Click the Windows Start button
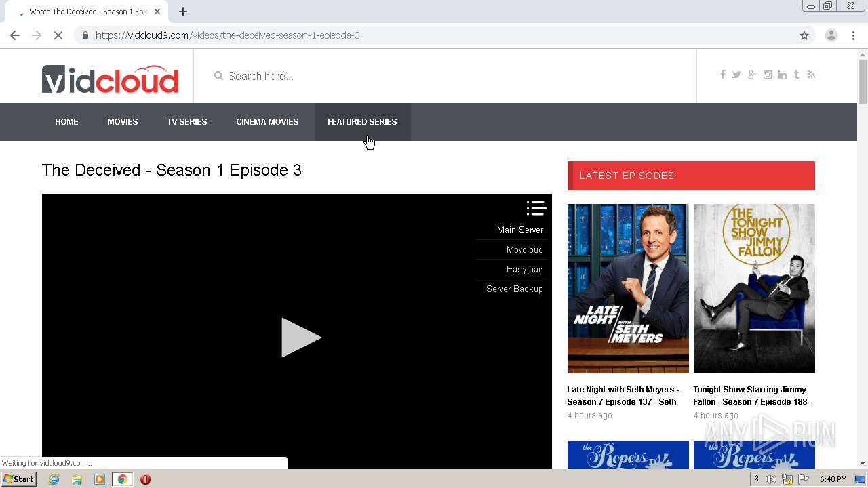 (19, 479)
